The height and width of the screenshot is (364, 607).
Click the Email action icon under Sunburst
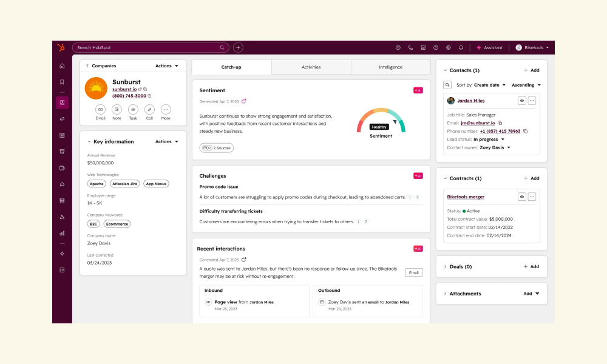pyautogui.click(x=100, y=109)
